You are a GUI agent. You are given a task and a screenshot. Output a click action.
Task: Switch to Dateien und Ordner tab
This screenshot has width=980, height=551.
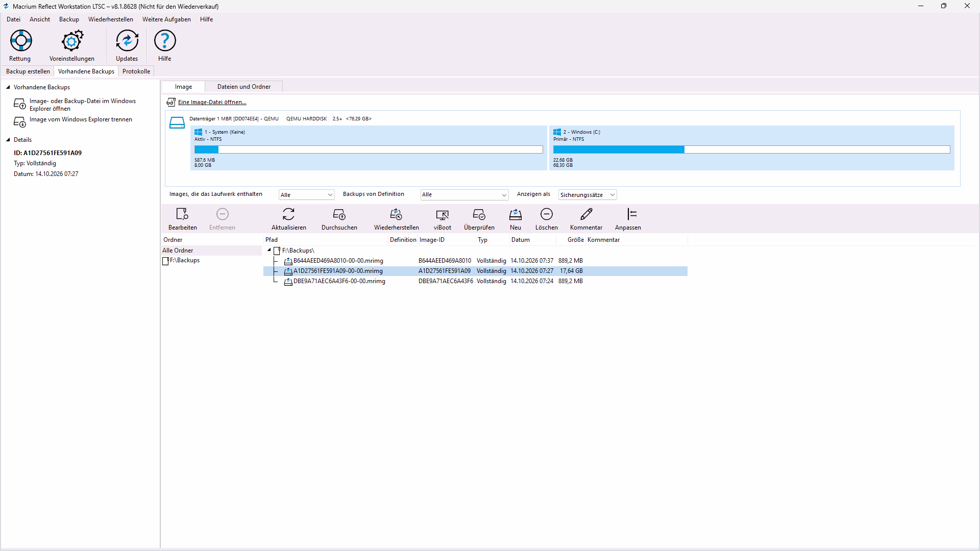[x=244, y=87]
